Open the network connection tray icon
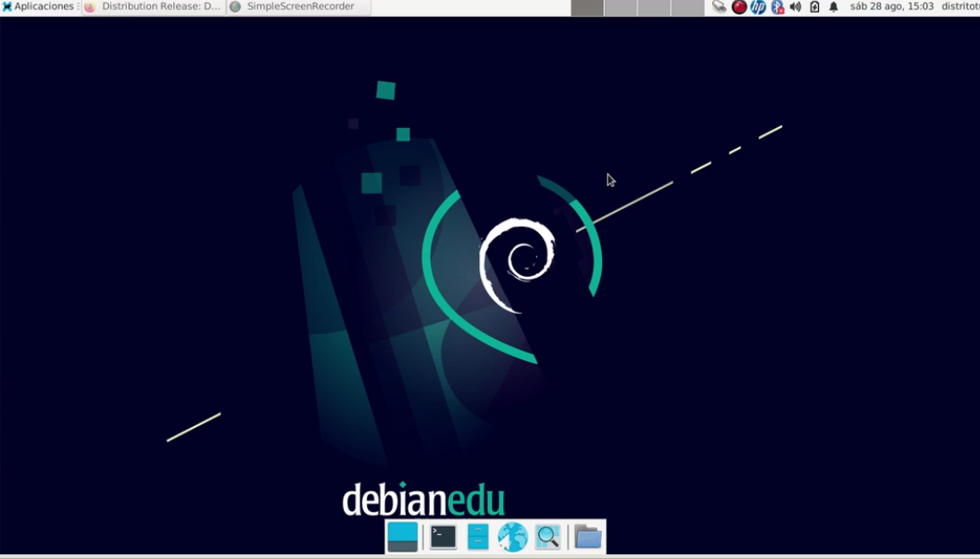Screen dimensions: 980x559 pos(720,6)
